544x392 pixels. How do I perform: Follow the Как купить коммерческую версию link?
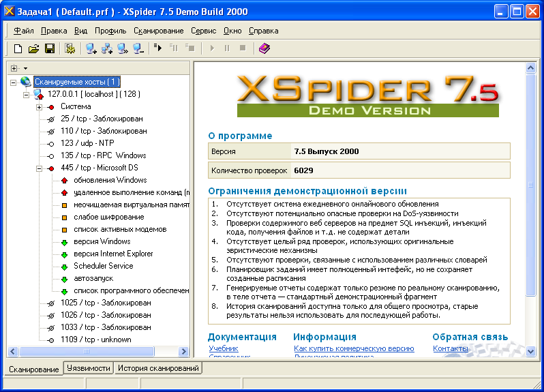[x=354, y=348]
